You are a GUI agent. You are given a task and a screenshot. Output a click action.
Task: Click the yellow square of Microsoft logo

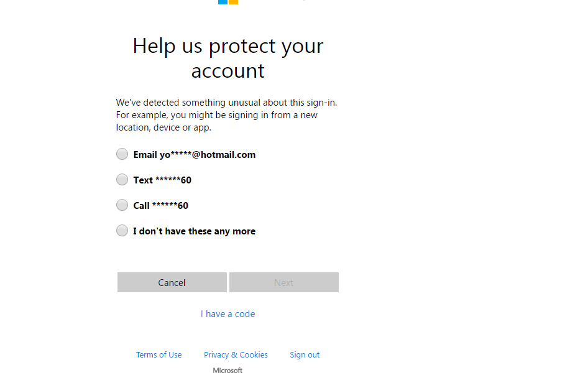pyautogui.click(x=233, y=2)
